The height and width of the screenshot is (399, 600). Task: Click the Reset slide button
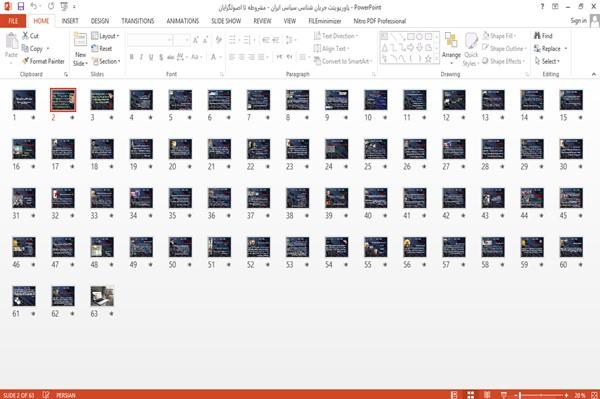pyautogui.click(x=102, y=49)
